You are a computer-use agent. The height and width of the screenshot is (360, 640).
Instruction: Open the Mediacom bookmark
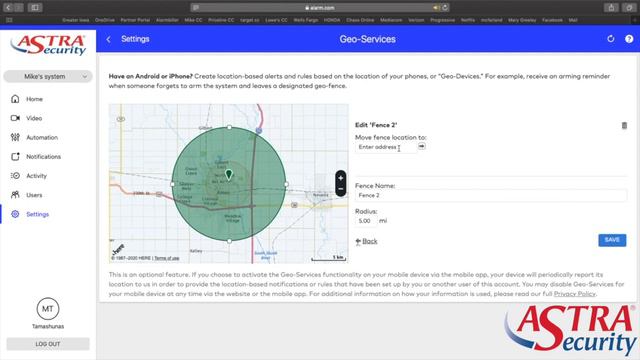click(391, 20)
